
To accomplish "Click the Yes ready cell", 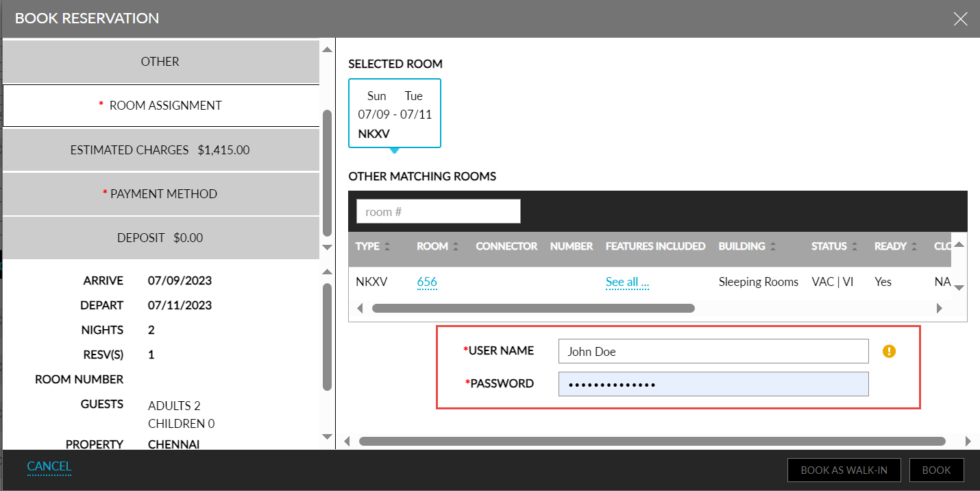I will [883, 282].
